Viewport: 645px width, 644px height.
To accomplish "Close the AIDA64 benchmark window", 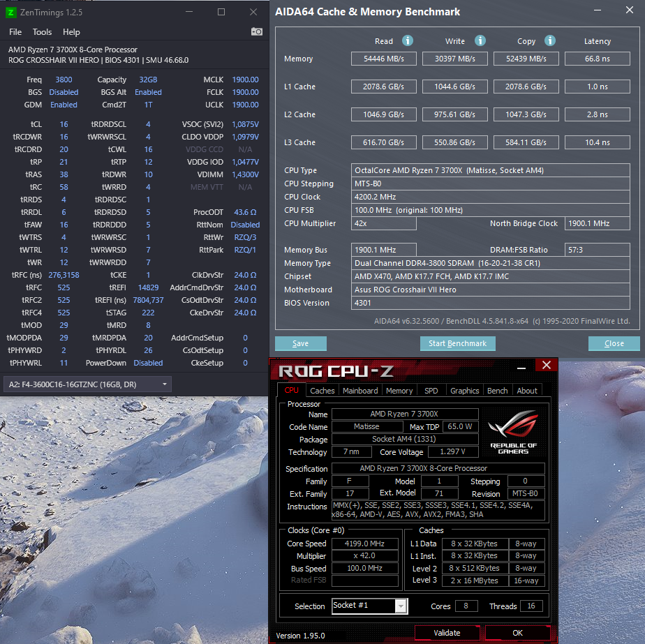I will coord(630,10).
